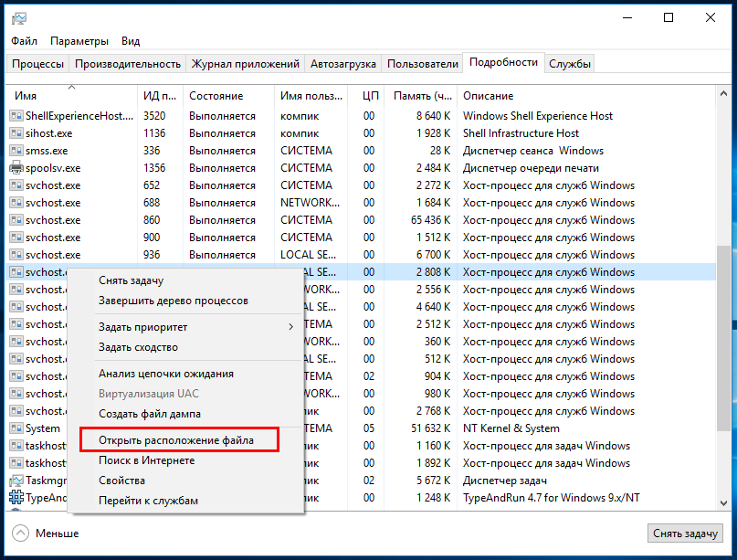Viewport: 737px width, 560px height.
Task: Open the Вид menu
Action: coord(131,41)
